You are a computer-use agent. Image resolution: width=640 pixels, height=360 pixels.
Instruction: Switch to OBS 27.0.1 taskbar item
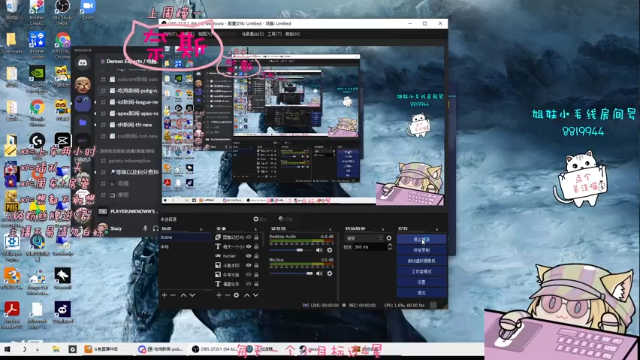coord(216,349)
